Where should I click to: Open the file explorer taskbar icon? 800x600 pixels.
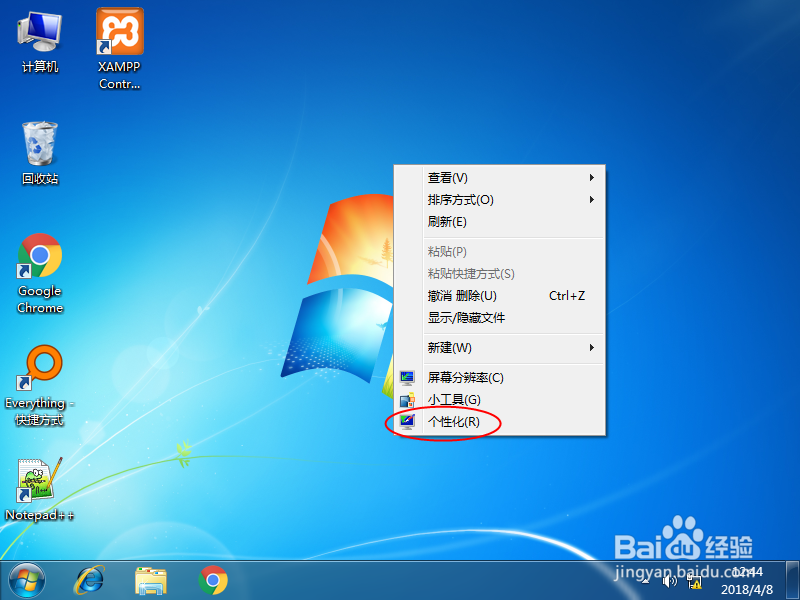pos(151,581)
